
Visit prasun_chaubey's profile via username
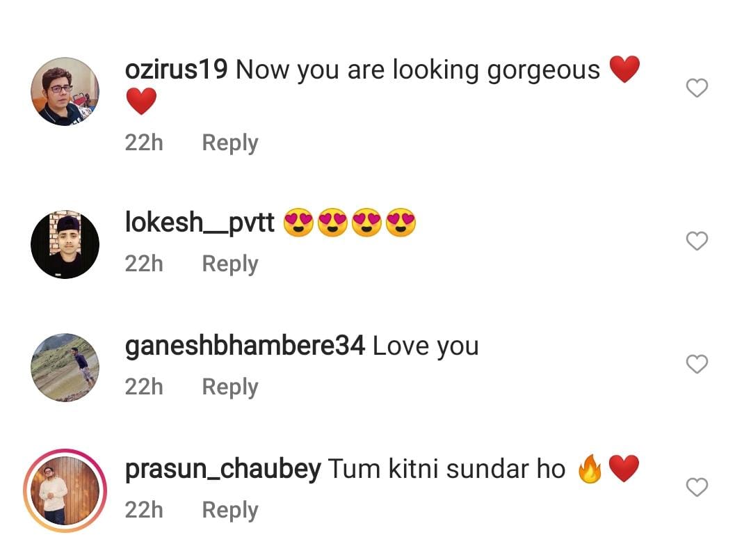223,470
